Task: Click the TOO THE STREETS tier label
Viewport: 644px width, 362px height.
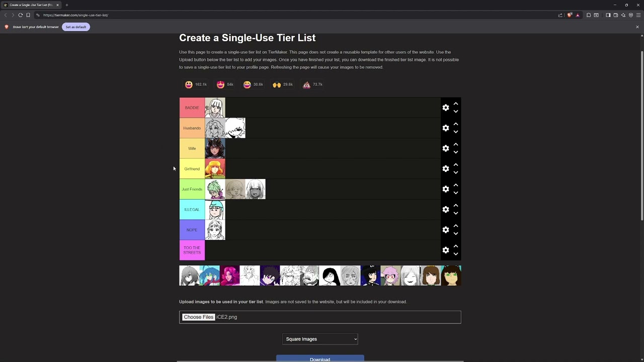Action: 192,250
